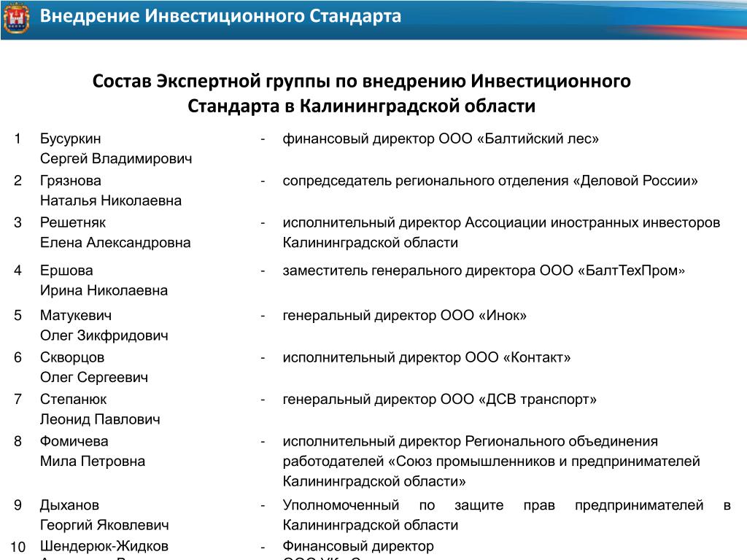747x560 pixels.
Task: Click "сопредседатель регионального отделения «Деловой России»"
Action: pos(490,181)
